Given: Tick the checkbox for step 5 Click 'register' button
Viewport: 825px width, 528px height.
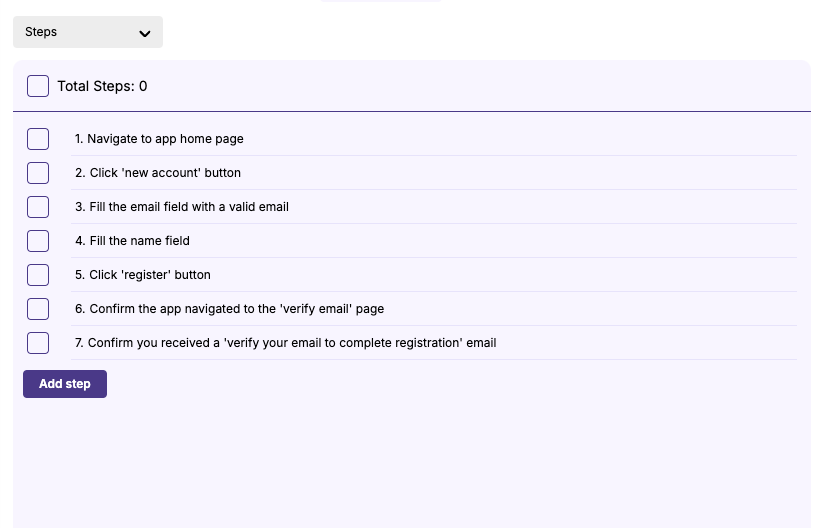Looking at the screenshot, I should [38, 275].
